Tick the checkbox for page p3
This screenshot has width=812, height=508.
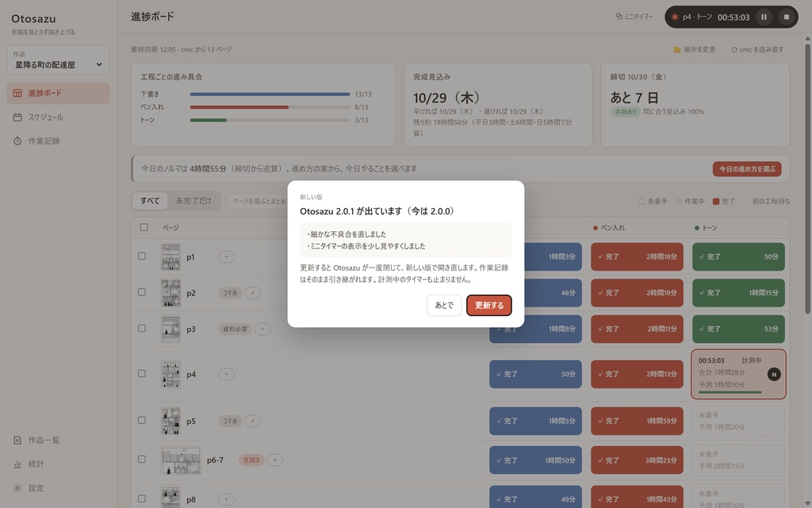pyautogui.click(x=142, y=328)
